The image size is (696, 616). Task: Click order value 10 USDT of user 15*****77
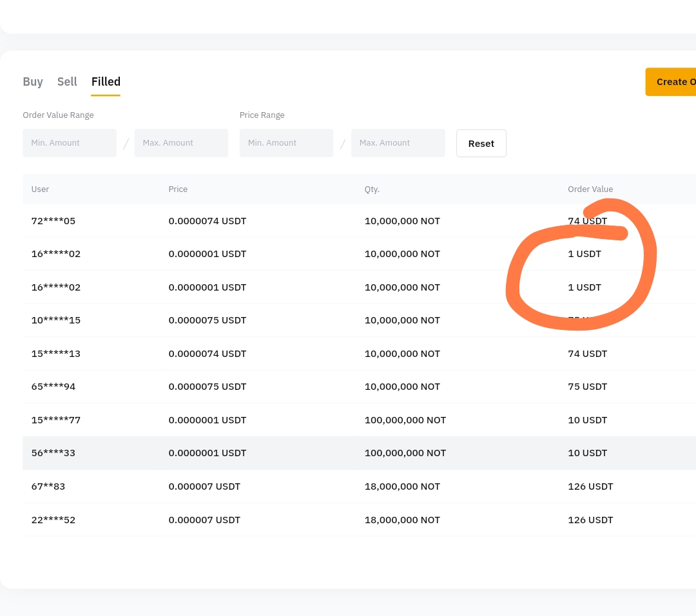tap(587, 420)
